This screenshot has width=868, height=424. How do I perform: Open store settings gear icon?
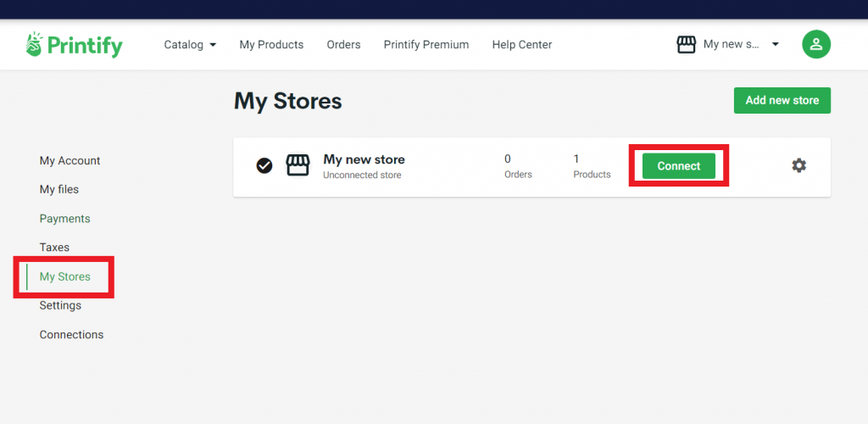[x=798, y=165]
